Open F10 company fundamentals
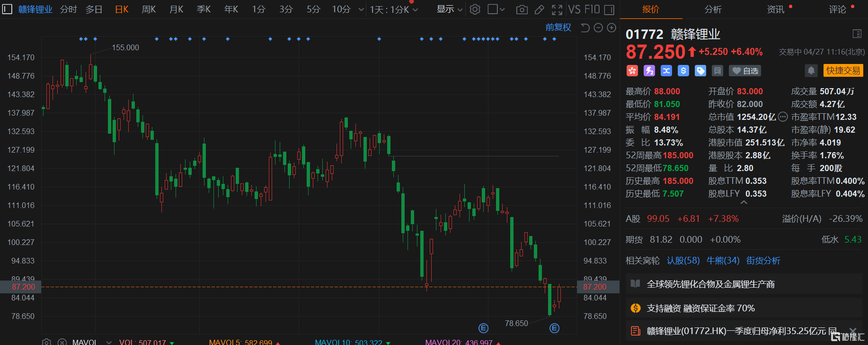This screenshot has width=868, height=345. 592,9
